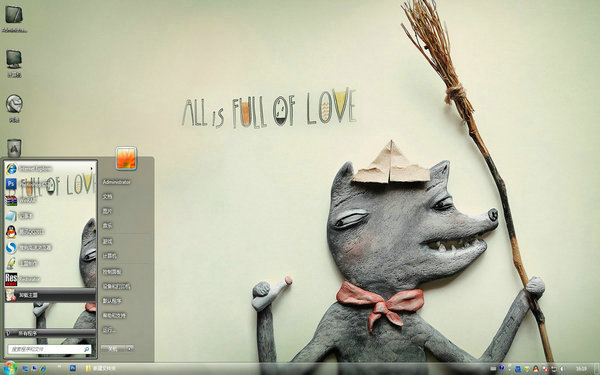This screenshot has width=600, height=375.
Task: Launch Photoshop from the Start menu list
Action: 50,184
